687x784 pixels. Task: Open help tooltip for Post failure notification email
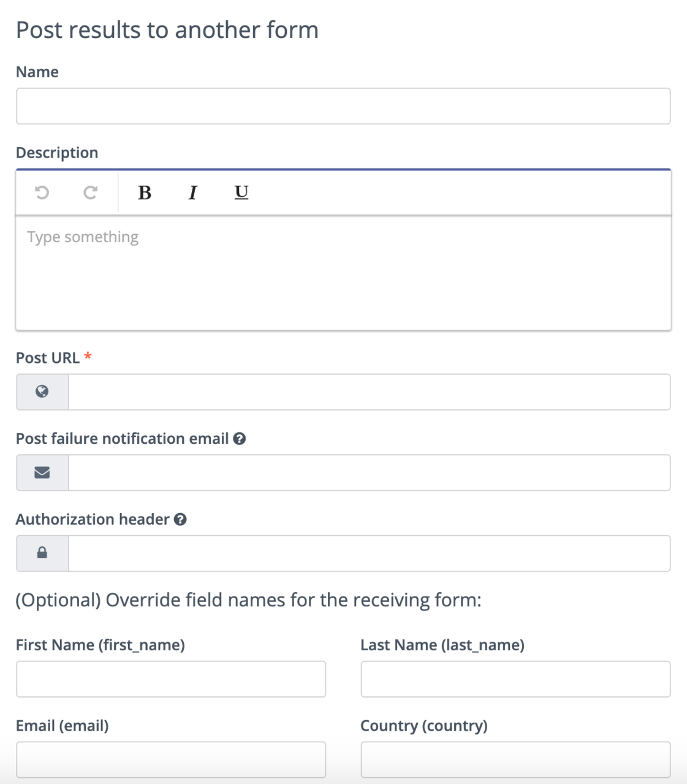pos(240,439)
